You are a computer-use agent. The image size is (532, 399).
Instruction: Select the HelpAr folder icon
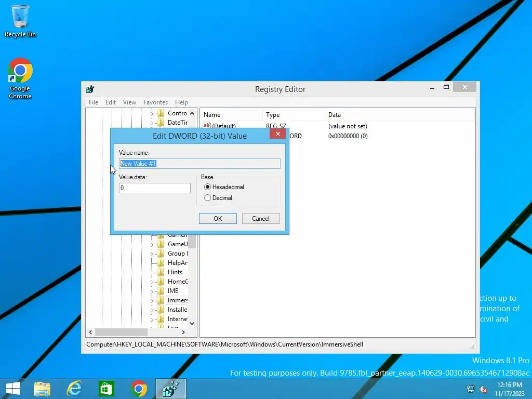point(161,263)
